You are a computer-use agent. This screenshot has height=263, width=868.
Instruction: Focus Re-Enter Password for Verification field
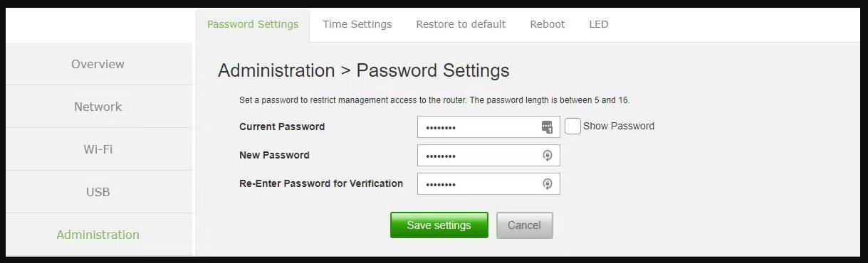tap(488, 184)
